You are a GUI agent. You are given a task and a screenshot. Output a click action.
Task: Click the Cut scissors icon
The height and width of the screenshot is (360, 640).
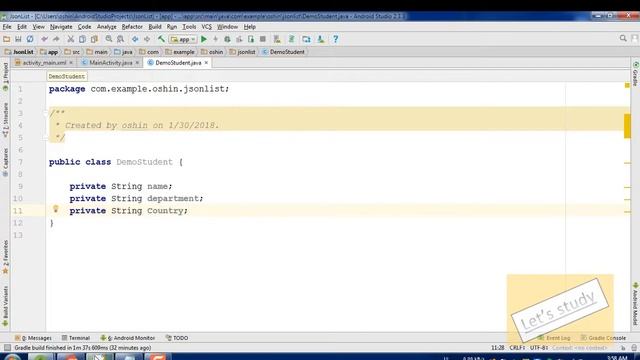pos(71,39)
